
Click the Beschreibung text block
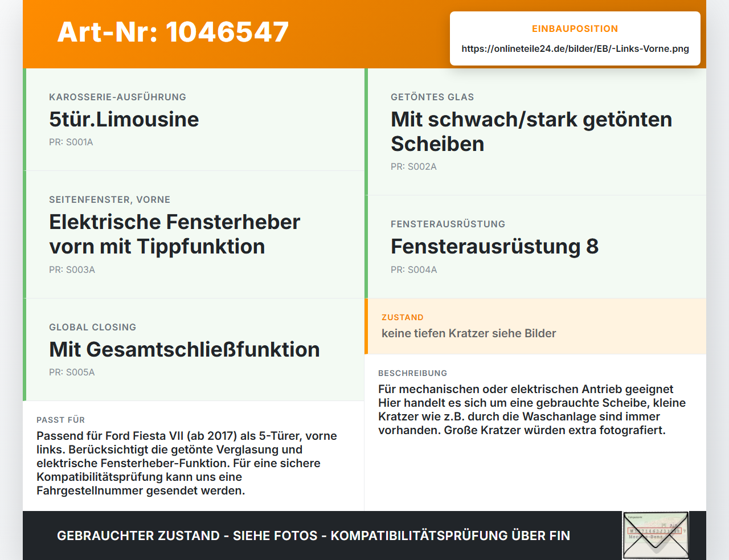pos(532,410)
